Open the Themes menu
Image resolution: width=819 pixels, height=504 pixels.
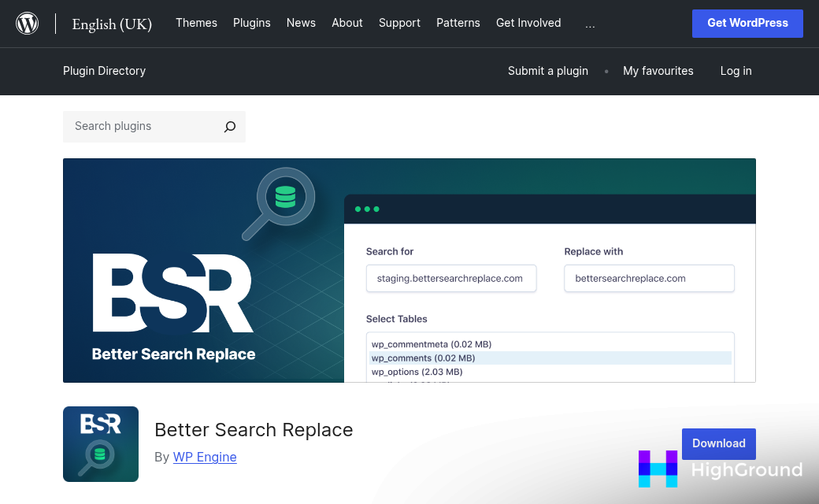pos(196,23)
